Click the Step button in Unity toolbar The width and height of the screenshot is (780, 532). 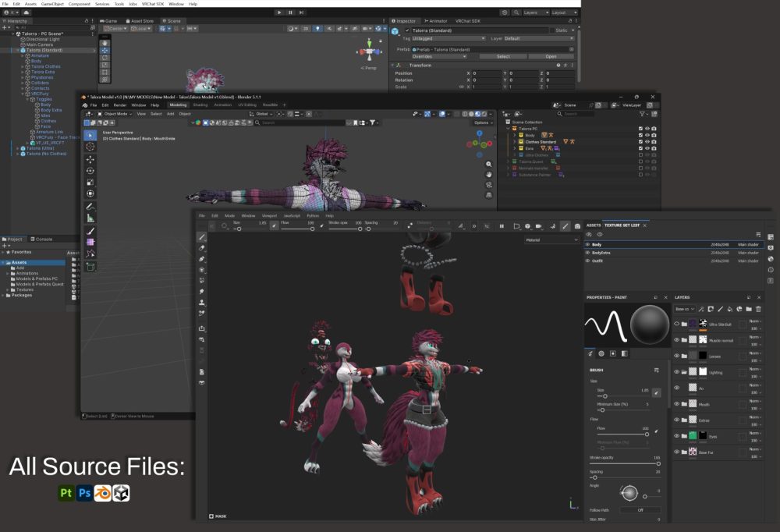[301, 12]
